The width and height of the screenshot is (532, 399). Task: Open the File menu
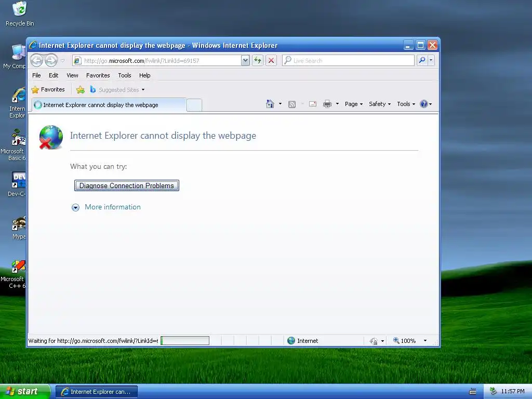[36, 75]
